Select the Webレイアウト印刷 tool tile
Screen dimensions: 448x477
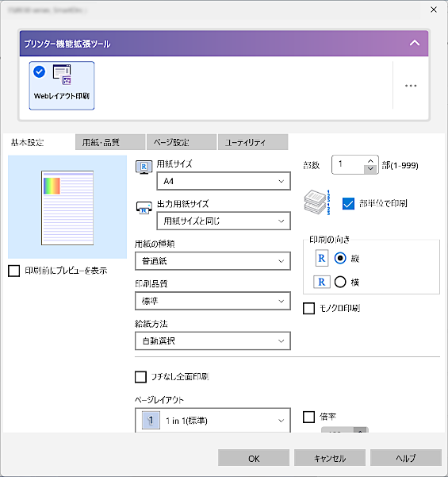(x=62, y=86)
